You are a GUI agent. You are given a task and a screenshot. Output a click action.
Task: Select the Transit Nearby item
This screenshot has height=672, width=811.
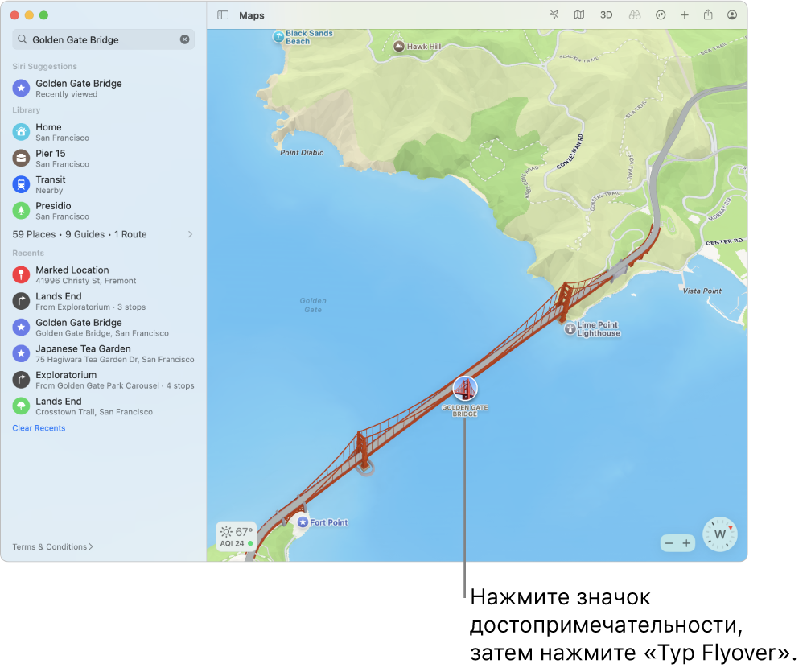(104, 184)
